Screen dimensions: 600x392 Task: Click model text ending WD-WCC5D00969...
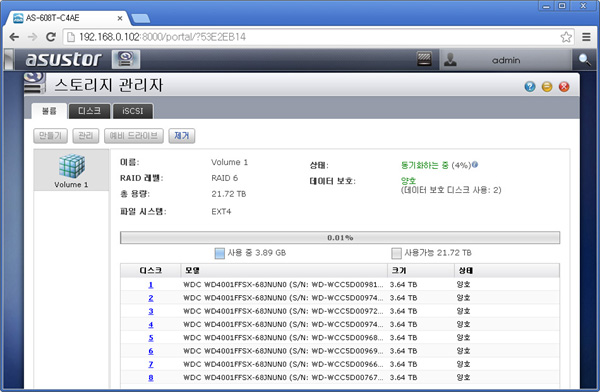click(283, 351)
